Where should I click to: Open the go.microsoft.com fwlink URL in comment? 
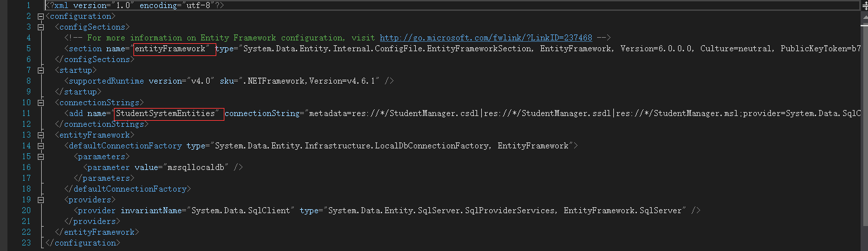coord(487,38)
